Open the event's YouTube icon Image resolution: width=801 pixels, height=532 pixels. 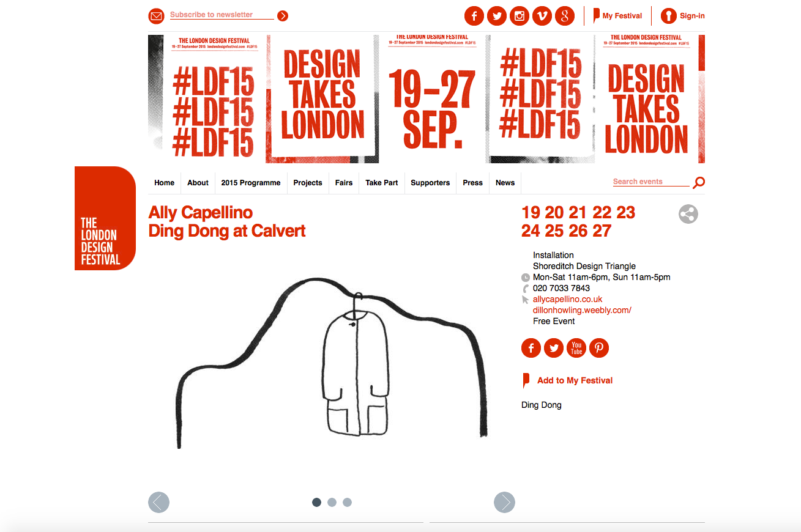[x=576, y=348]
